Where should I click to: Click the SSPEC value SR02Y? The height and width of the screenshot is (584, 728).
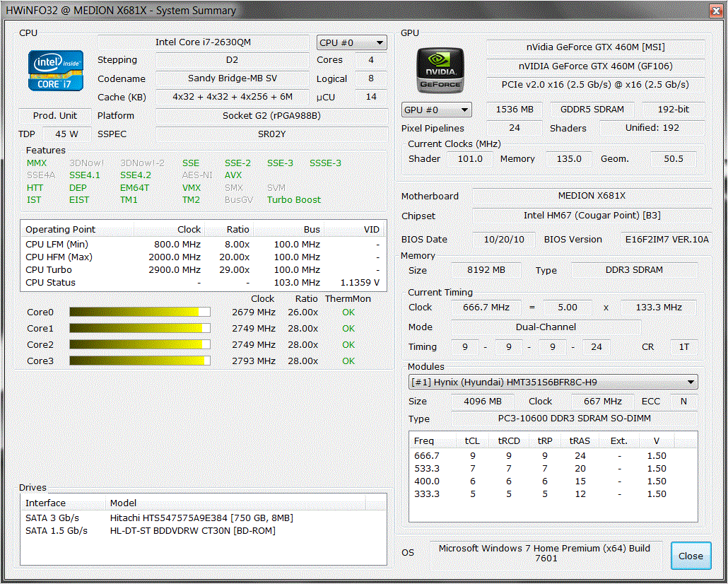click(x=271, y=134)
